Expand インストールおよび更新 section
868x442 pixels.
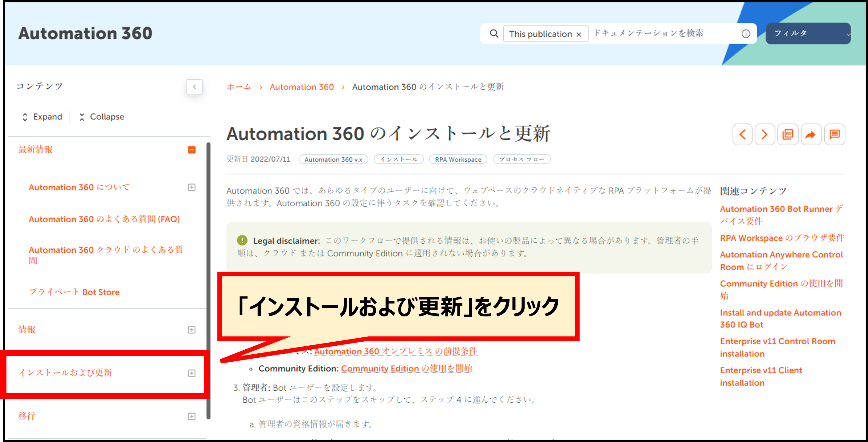pyautogui.click(x=192, y=373)
